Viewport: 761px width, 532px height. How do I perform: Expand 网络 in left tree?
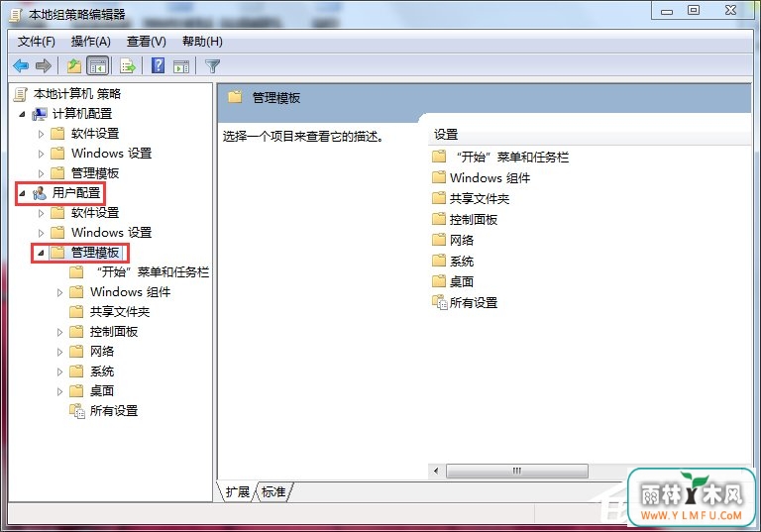[59, 352]
